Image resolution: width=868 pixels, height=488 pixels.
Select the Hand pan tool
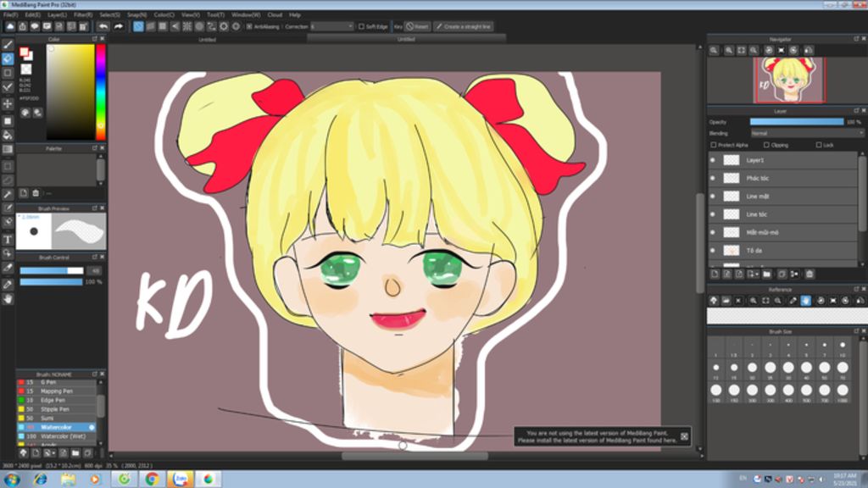8,299
